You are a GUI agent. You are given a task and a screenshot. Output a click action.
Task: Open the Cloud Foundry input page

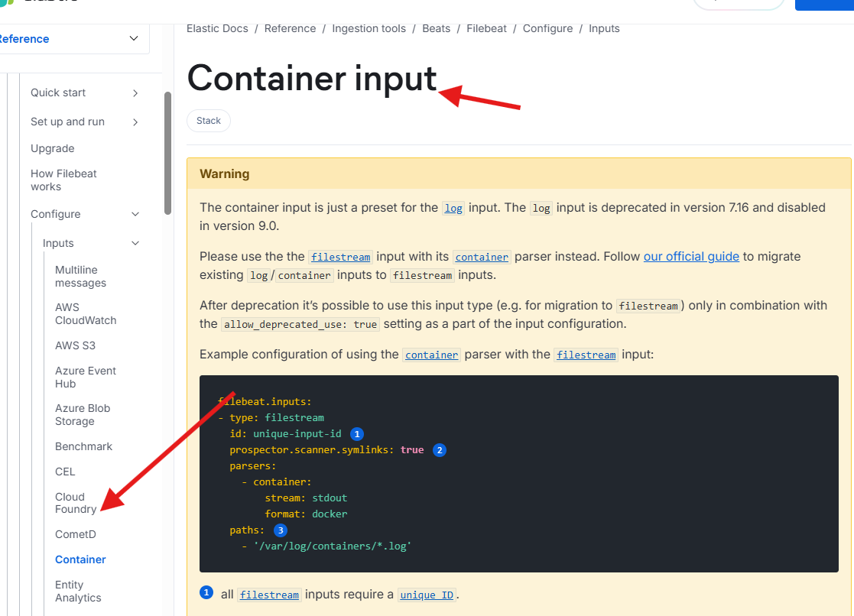click(75, 503)
